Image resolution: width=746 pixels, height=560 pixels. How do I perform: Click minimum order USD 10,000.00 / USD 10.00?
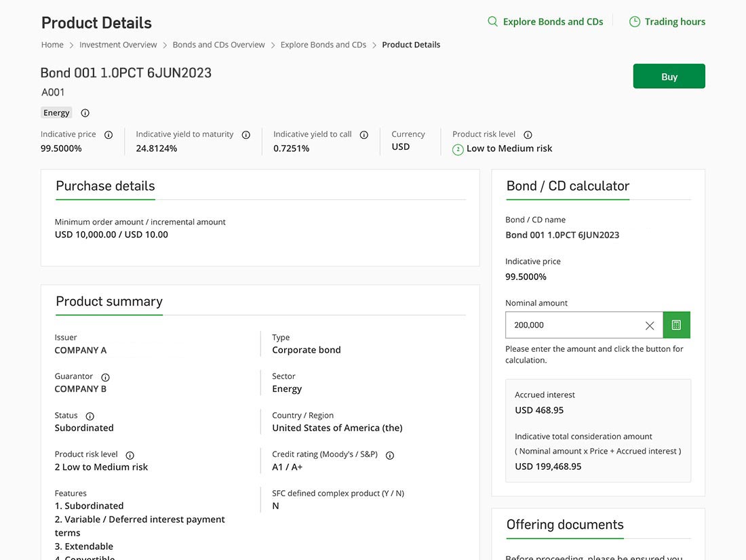111,235
